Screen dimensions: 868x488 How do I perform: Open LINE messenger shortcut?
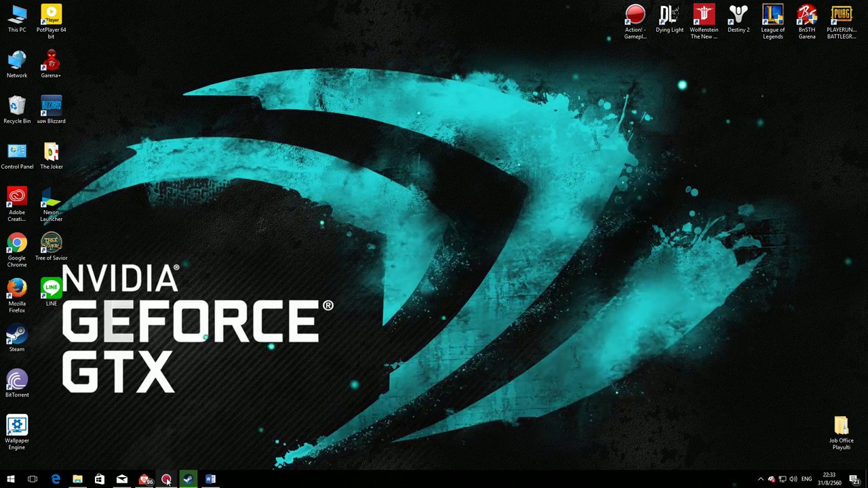(x=51, y=292)
